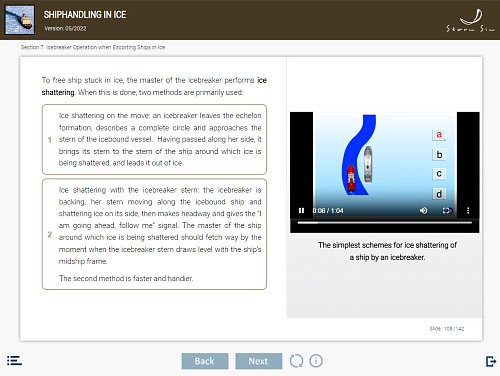The width and height of the screenshot is (500, 376).
Task: Click the slide counter 108/142
Action: point(447,329)
